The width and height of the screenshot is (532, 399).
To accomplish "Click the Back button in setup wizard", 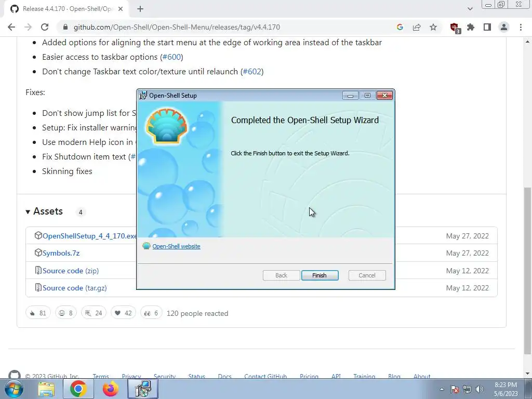I will click(x=281, y=275).
